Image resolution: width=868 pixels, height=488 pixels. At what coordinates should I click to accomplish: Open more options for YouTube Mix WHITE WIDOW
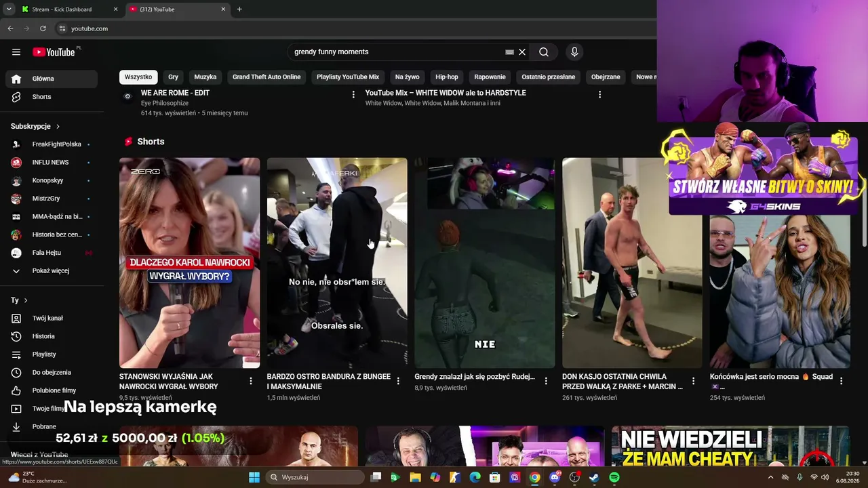(x=599, y=95)
